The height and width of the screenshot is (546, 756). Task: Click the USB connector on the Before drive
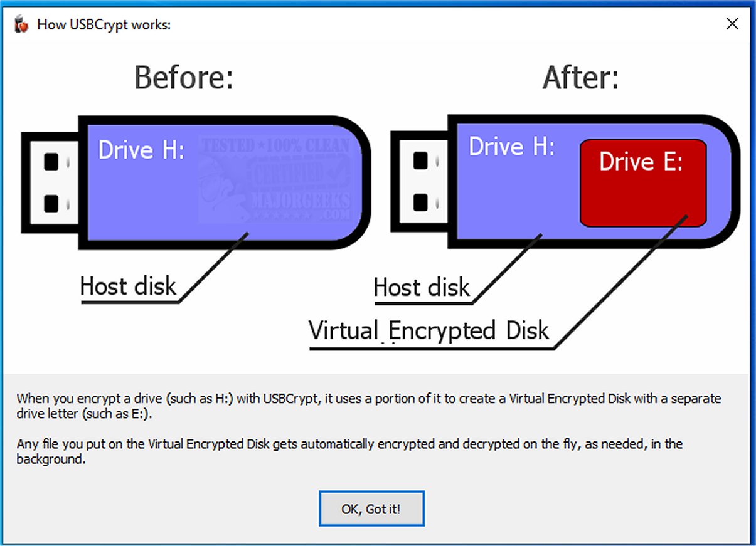pyautogui.click(x=51, y=182)
